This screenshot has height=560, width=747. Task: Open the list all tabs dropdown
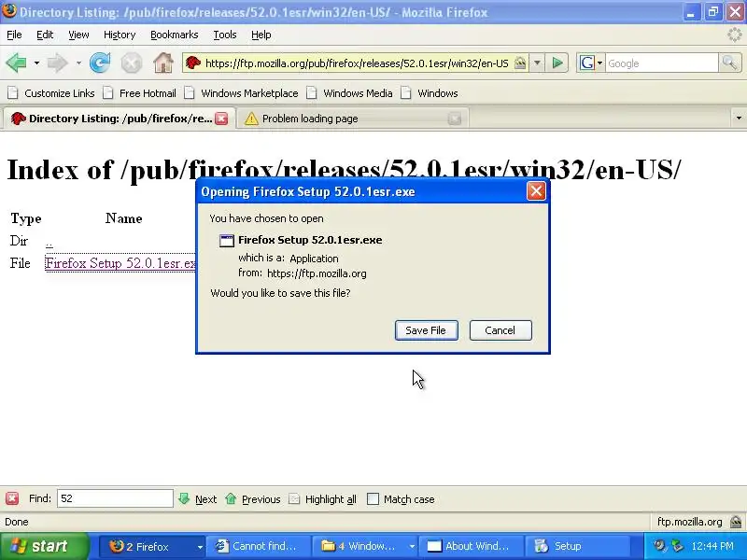[739, 118]
